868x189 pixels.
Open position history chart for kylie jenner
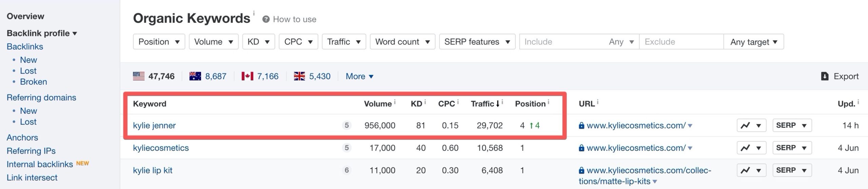pos(751,125)
